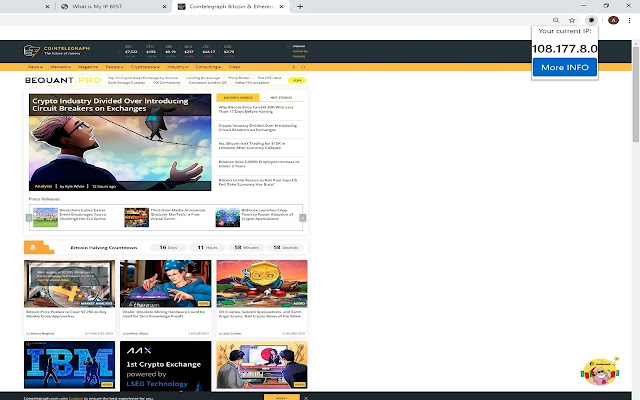
Task: Click the EOS price ticker
Action: coord(229,51)
